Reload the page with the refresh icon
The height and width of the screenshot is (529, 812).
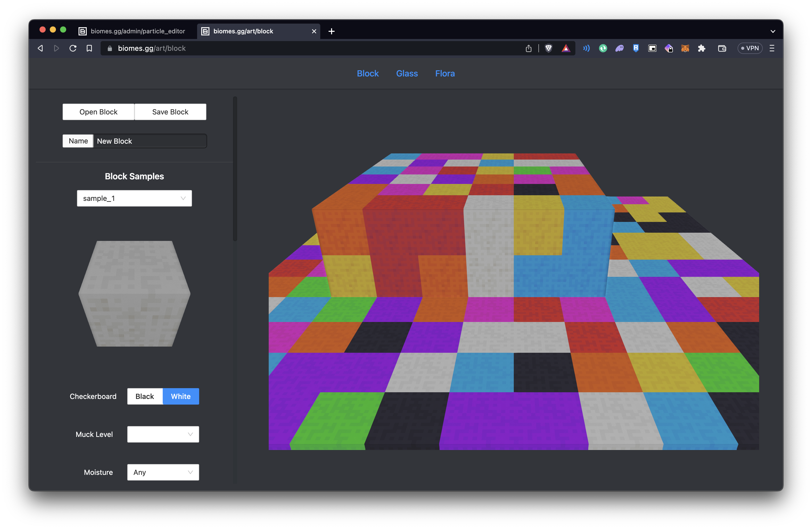coord(73,48)
